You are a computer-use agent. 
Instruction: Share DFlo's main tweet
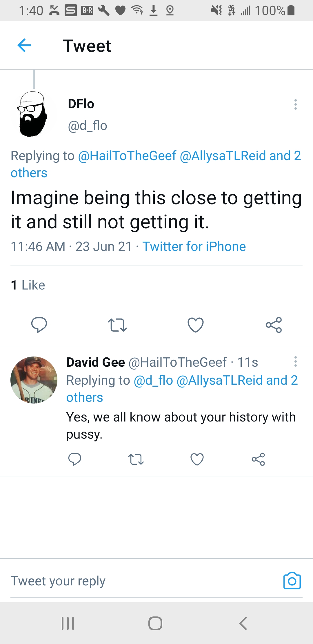tap(274, 325)
